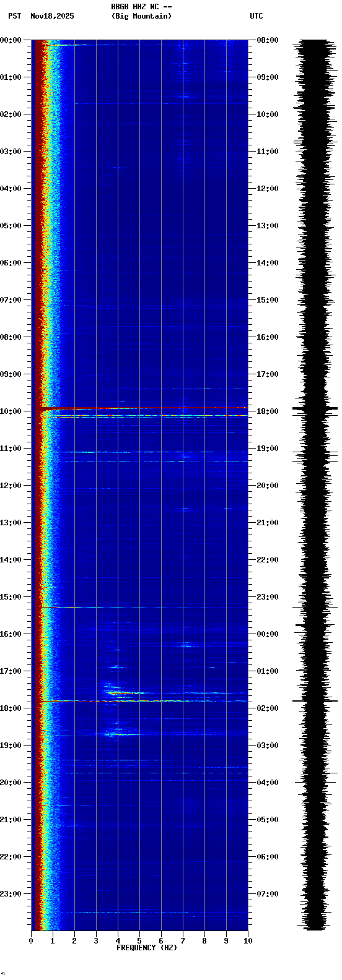This screenshot has width=342, height=980.
Task: Click the 23:00 PST left-axis label
Action: pos(11,894)
